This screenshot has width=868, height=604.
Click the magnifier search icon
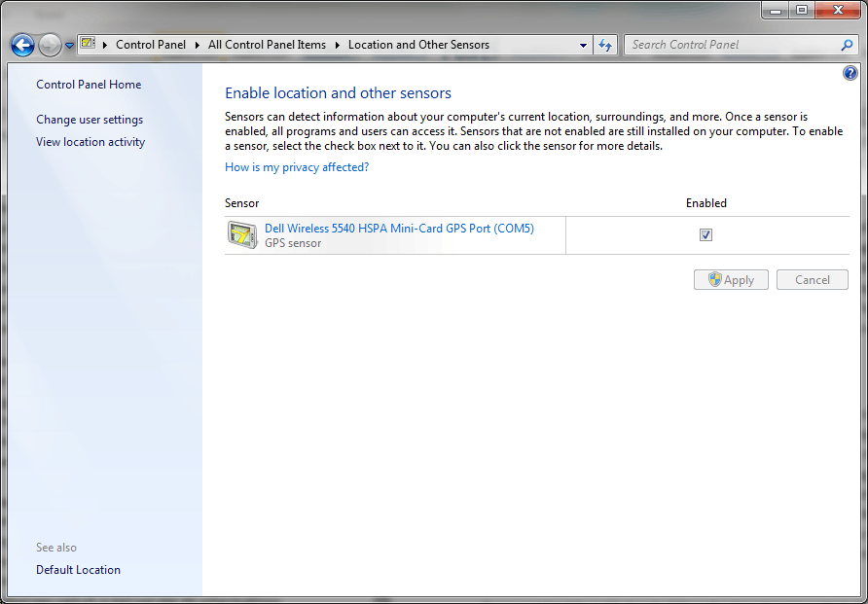pyautogui.click(x=847, y=45)
